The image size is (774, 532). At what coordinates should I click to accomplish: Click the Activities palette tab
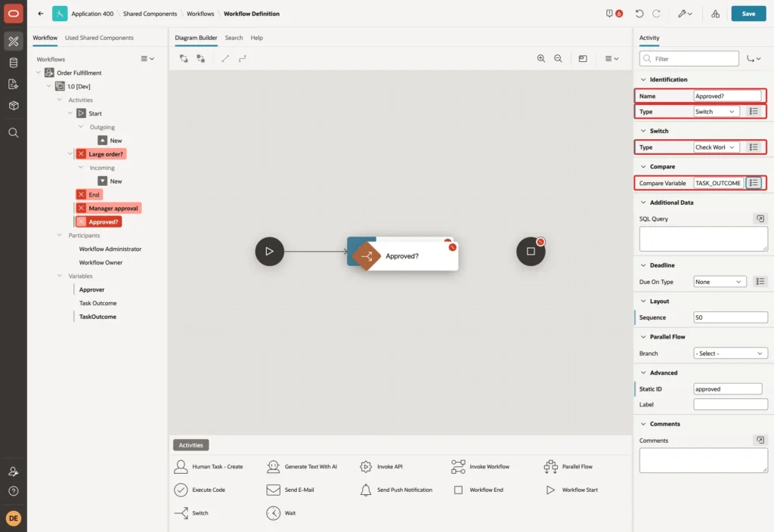coord(191,444)
